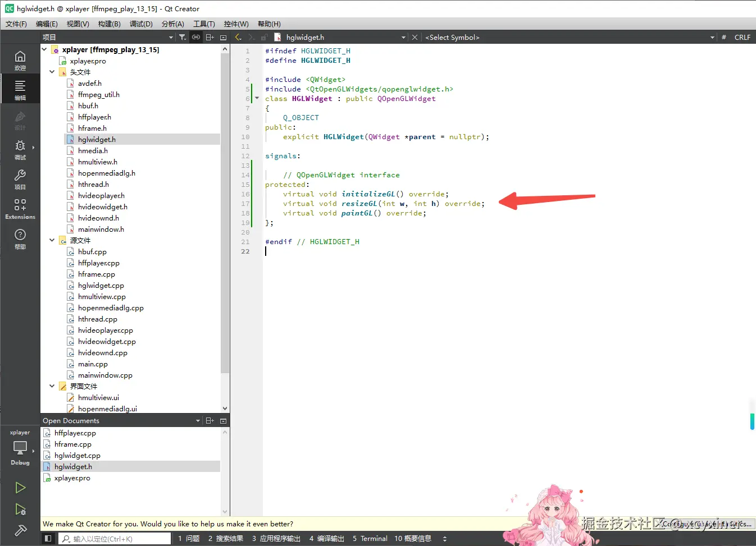The width and height of the screenshot is (756, 546).
Task: Collapse the 界面文件 forms folder
Action: tap(52, 386)
